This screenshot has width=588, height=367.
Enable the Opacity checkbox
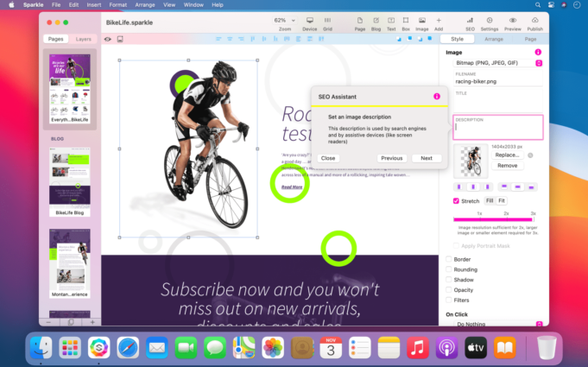pyautogui.click(x=448, y=289)
